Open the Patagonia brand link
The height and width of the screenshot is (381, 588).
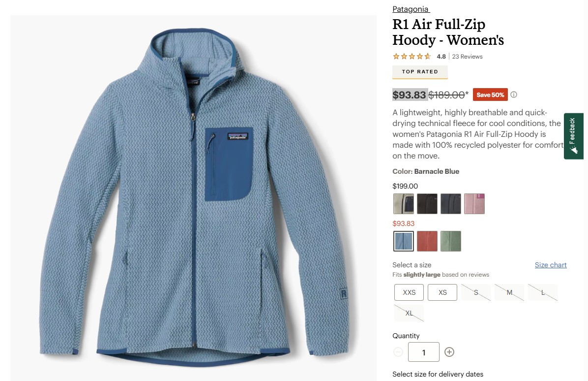pyautogui.click(x=411, y=9)
